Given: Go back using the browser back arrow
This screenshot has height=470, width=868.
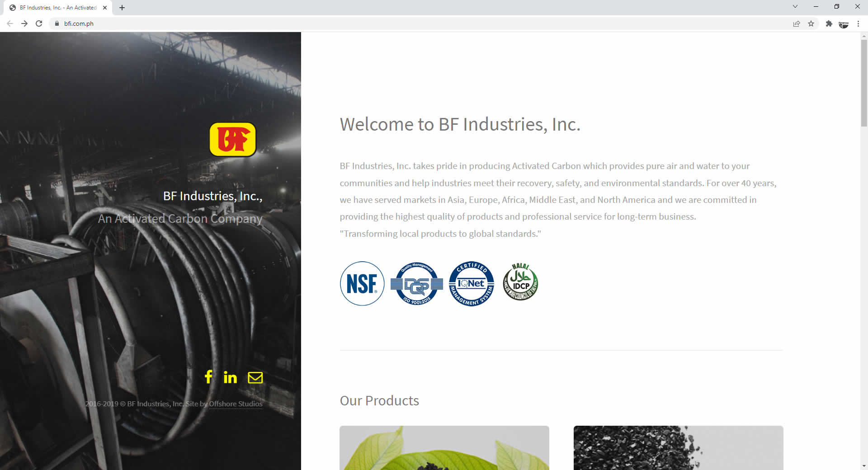Looking at the screenshot, I should (x=10, y=23).
